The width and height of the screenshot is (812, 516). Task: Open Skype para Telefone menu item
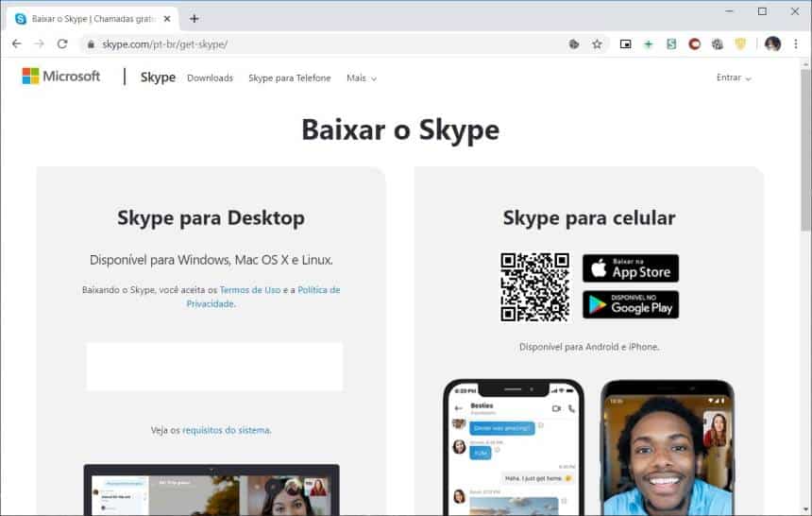point(290,77)
